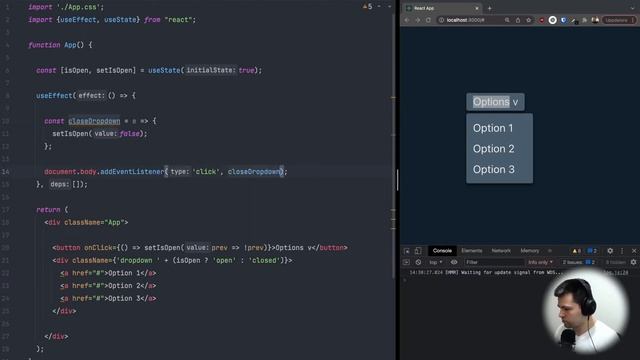Focus the console Filter field
Viewport: 640px width, 360px height.
click(494, 262)
